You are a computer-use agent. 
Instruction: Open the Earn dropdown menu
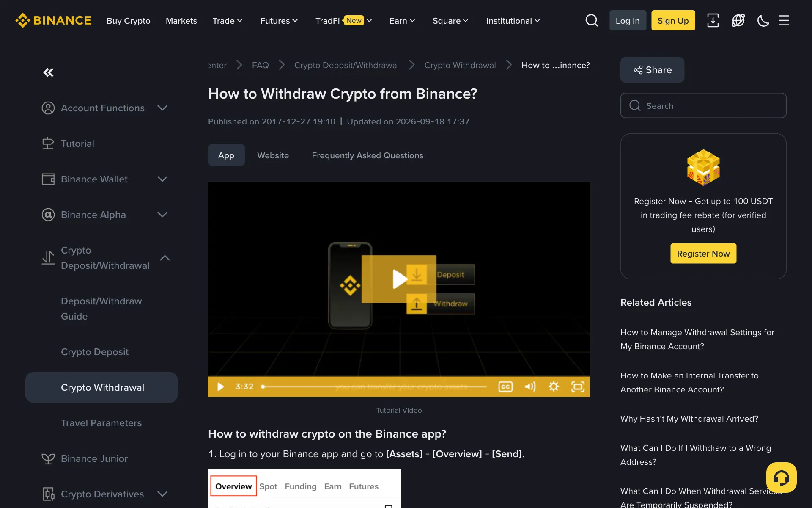coord(402,21)
